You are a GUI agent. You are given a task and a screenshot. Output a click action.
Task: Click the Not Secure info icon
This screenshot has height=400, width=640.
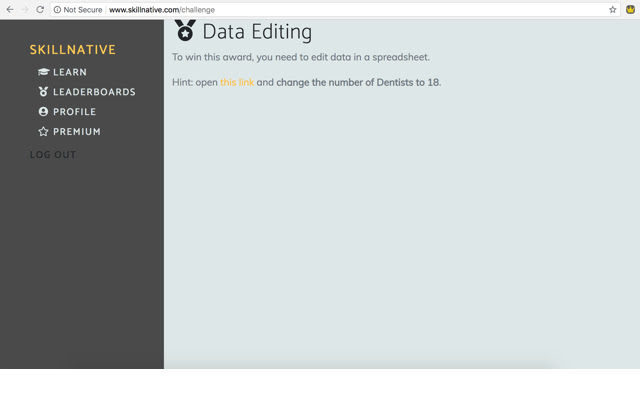click(x=57, y=9)
